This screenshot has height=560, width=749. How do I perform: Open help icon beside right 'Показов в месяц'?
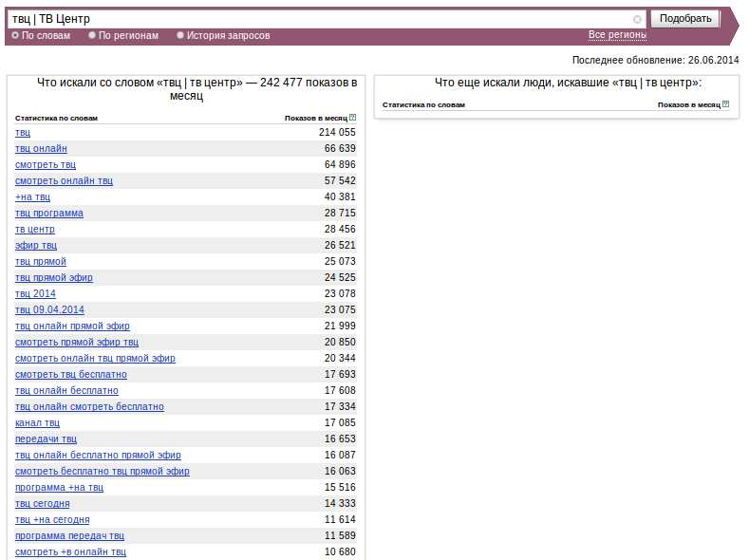point(726,104)
